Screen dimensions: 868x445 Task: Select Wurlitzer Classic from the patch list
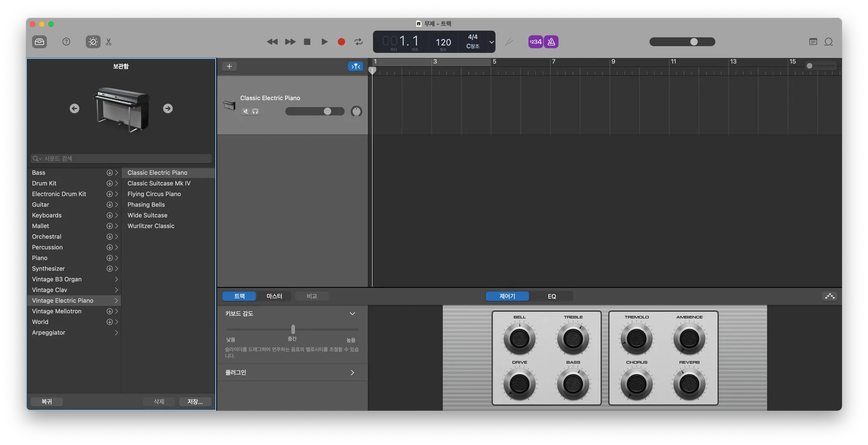pyautogui.click(x=151, y=226)
